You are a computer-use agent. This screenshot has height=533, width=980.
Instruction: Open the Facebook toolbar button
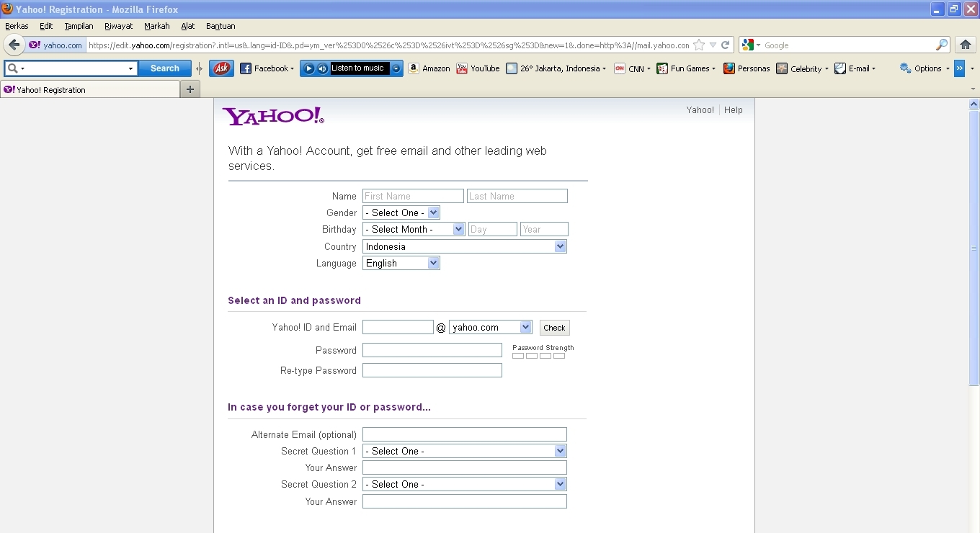coord(267,68)
